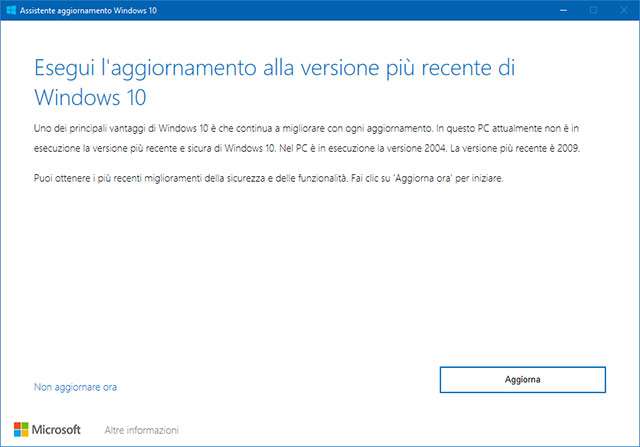Screen dimensions: 640x447
Task: Click the sentence mentioning 'versione 2004'
Action: 363,148
